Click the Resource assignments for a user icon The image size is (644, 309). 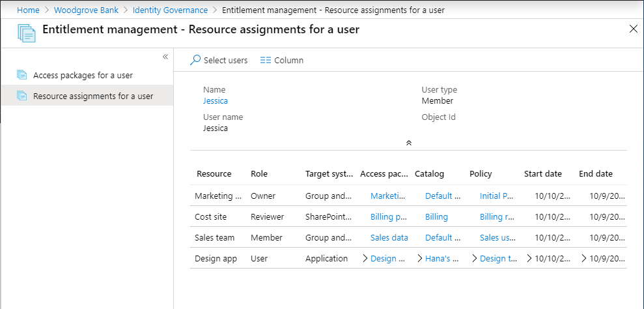tap(22, 96)
